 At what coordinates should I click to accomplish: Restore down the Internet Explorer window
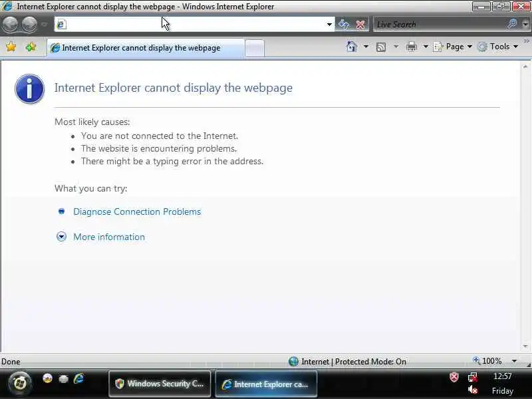501,7
